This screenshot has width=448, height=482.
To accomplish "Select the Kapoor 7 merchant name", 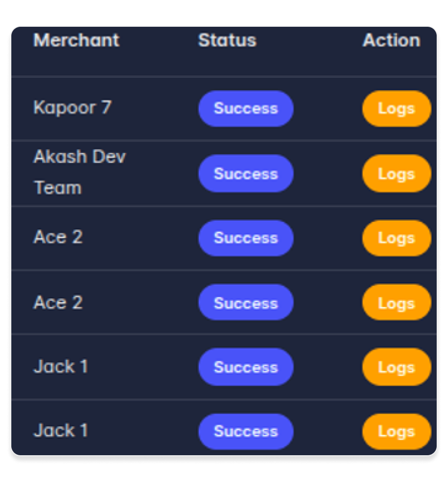I will click(x=72, y=108).
